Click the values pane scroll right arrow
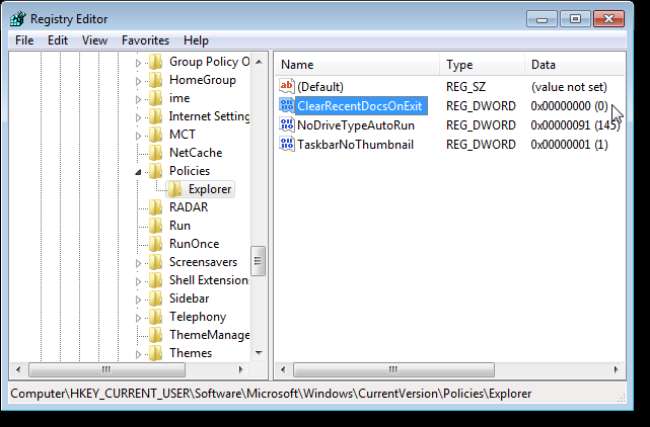 click(616, 369)
